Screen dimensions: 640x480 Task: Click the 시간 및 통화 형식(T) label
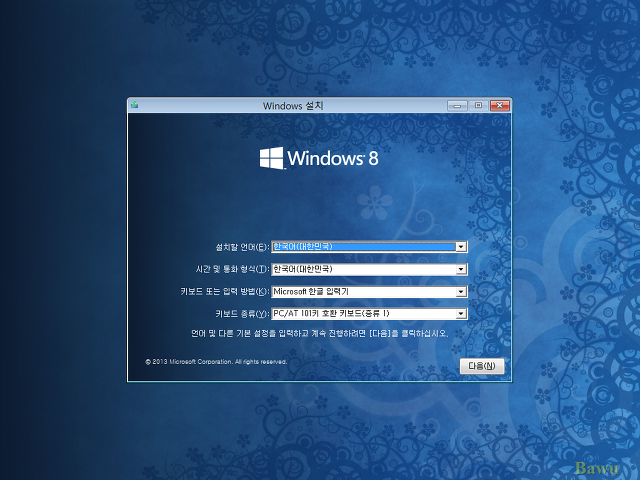[232, 269]
